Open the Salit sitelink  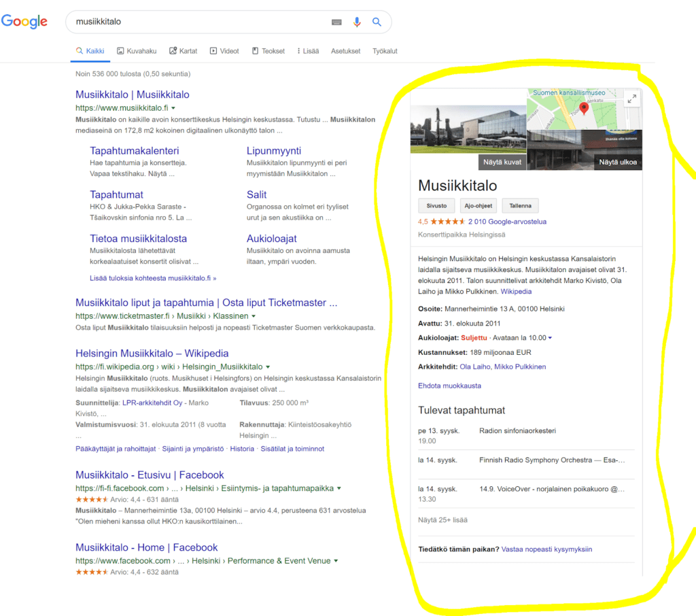coord(256,194)
